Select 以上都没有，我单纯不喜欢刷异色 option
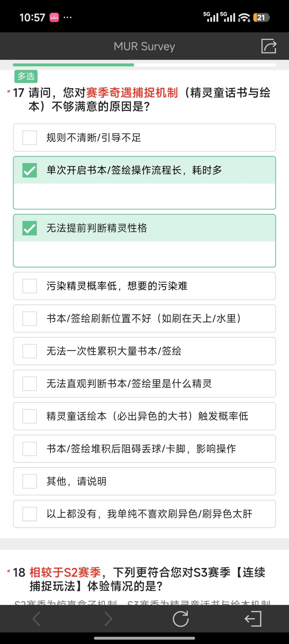 (x=144, y=514)
